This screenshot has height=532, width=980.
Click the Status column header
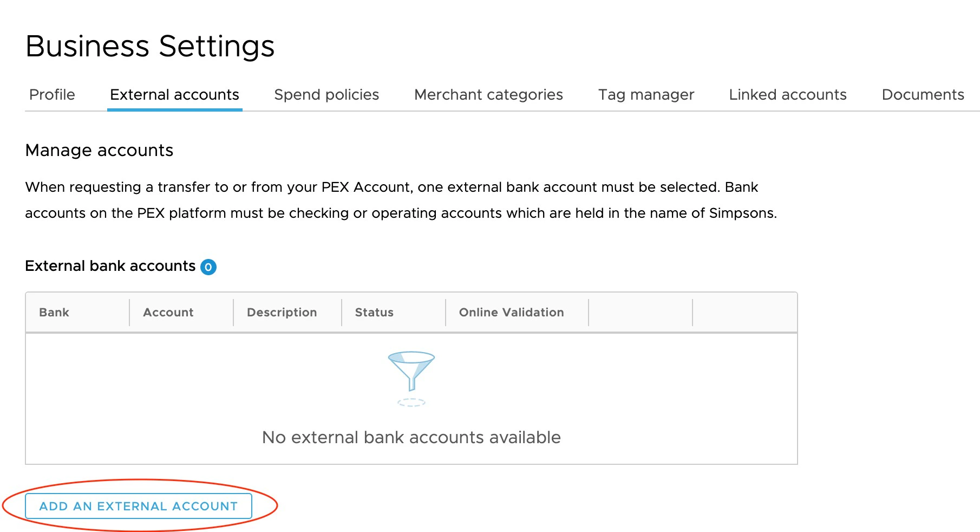click(374, 312)
